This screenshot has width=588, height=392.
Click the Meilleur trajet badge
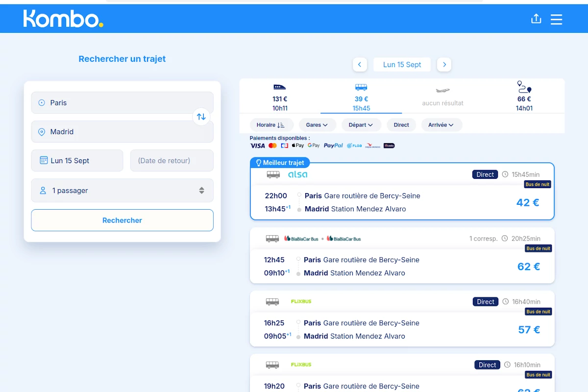click(280, 163)
